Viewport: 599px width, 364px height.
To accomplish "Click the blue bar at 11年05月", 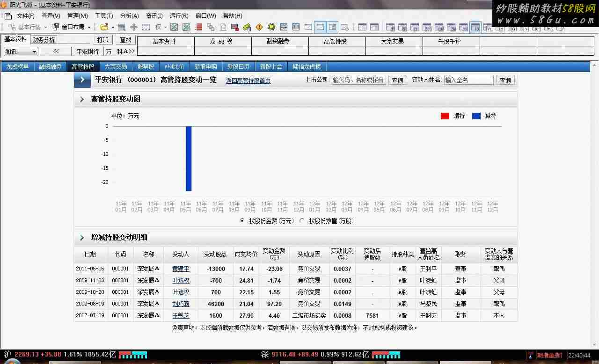I will 189,158.
